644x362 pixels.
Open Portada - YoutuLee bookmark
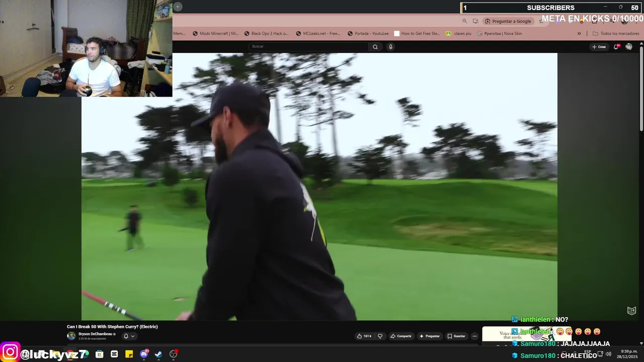368,34
